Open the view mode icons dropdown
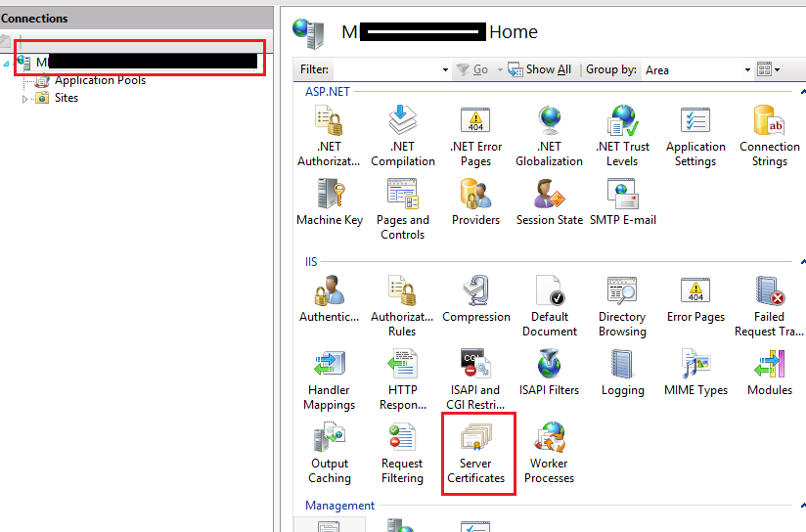 point(769,69)
